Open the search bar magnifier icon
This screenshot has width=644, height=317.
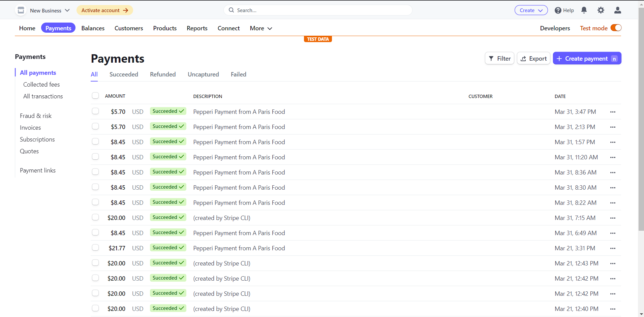231,10
